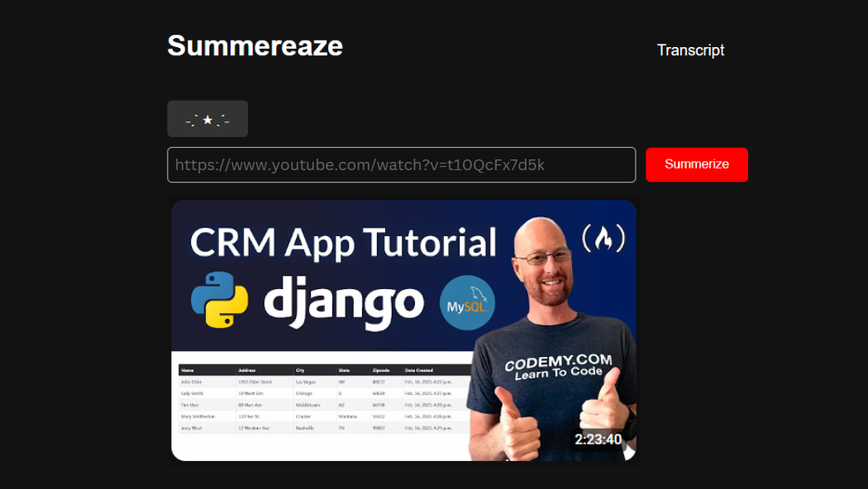Screen dimensions: 868x489
Task: Focus the YouTube URL input field
Action: click(401, 165)
